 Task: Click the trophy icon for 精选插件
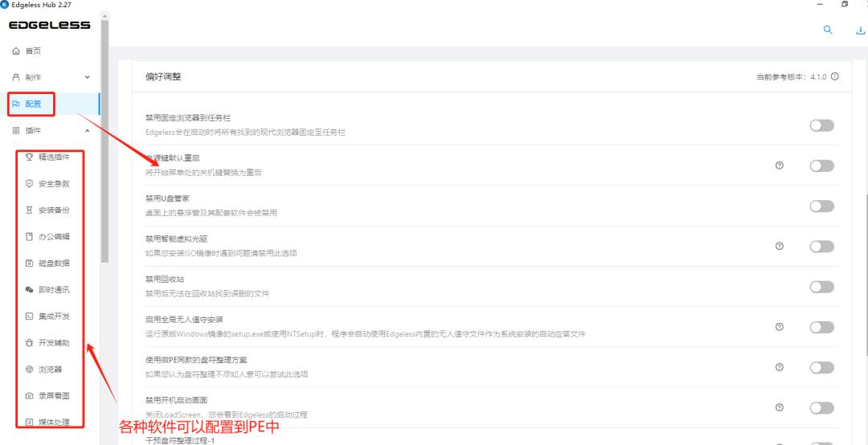tap(30, 157)
